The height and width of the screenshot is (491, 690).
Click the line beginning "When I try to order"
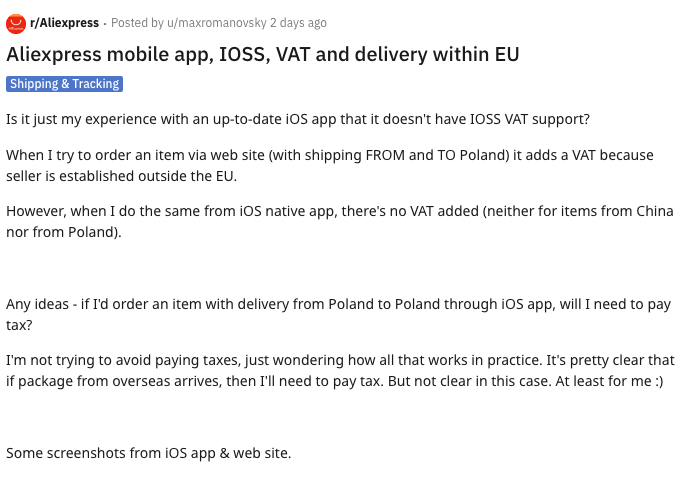tap(330, 155)
